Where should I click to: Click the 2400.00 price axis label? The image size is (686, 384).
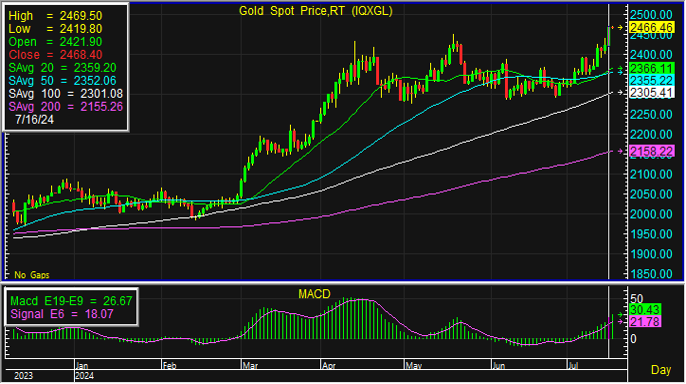651,55
